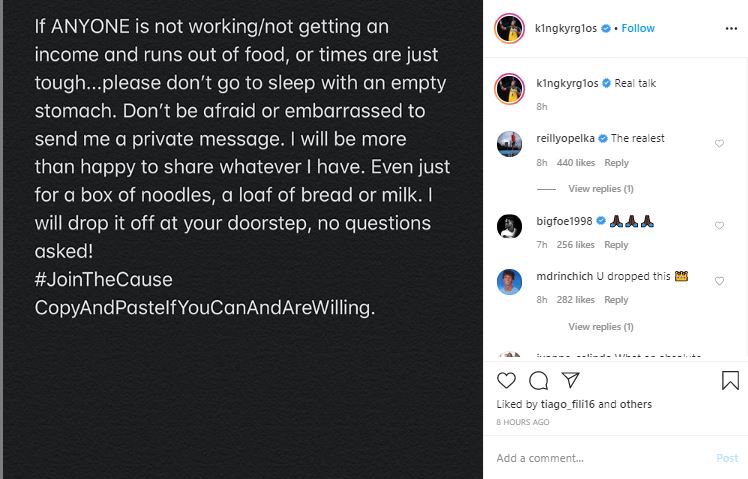Open reillyopelka's profile avatar
Viewport: 748px width, 479px height.
510,144
